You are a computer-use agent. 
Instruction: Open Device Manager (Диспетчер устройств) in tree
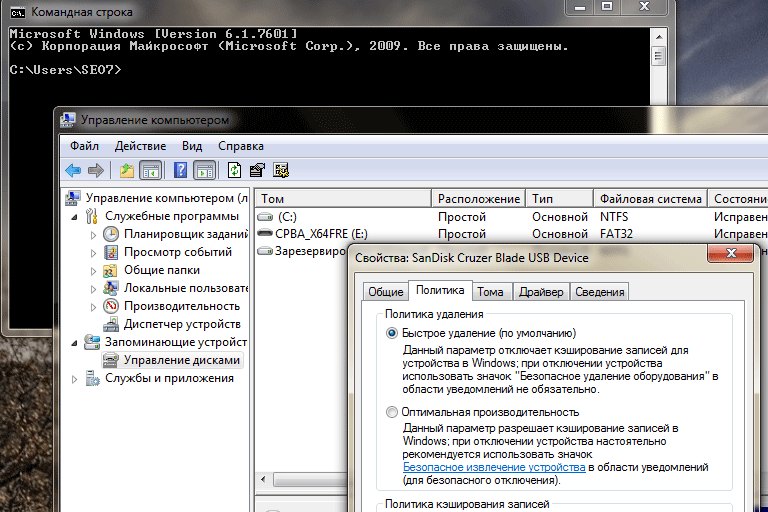tap(181, 324)
